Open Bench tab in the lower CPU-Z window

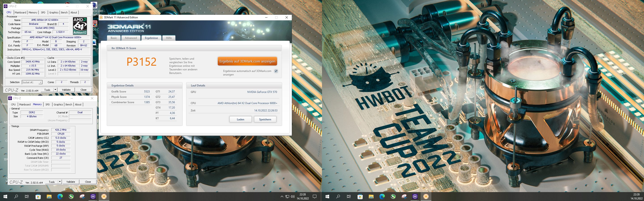tap(69, 105)
